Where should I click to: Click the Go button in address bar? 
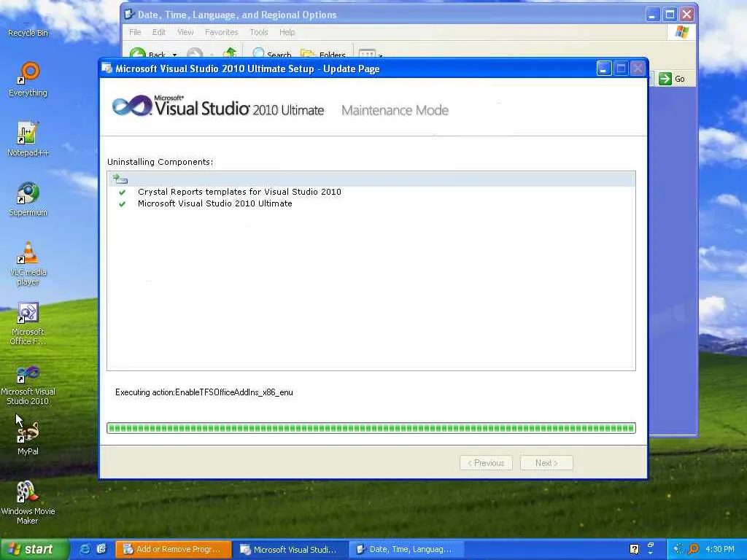click(x=672, y=79)
